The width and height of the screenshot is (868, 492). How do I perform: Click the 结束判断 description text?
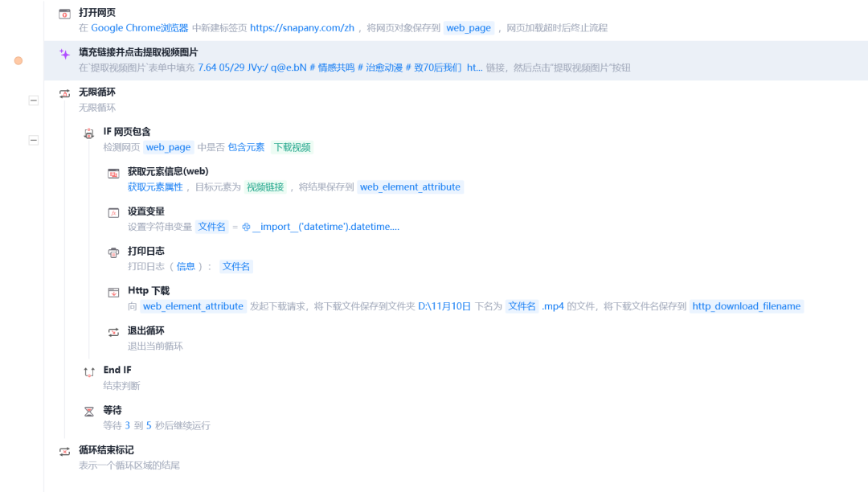122,386
